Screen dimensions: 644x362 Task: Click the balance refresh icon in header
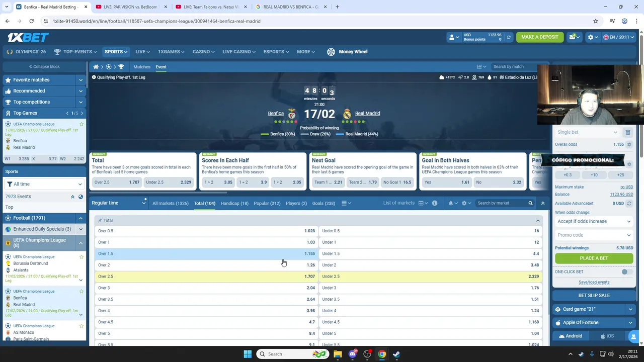[509, 37]
